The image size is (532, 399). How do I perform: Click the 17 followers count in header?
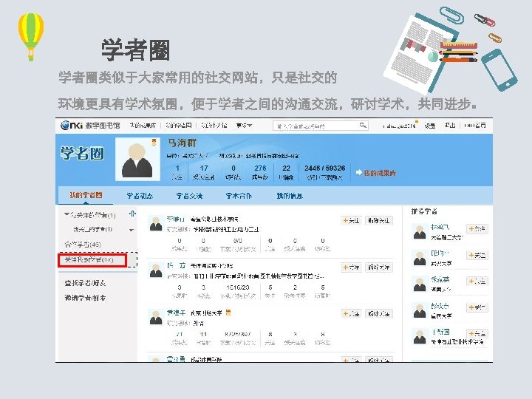pyautogui.click(x=204, y=172)
